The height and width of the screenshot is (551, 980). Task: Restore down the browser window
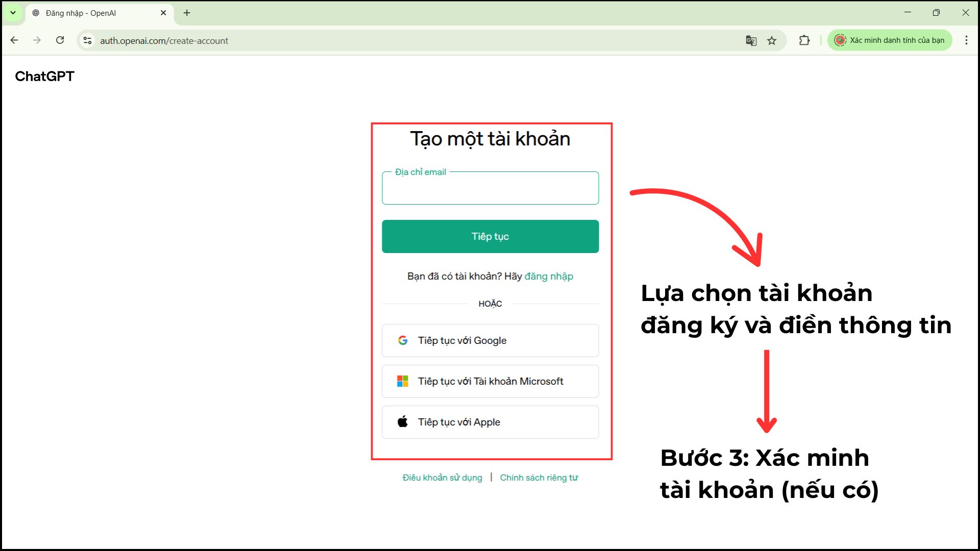936,13
